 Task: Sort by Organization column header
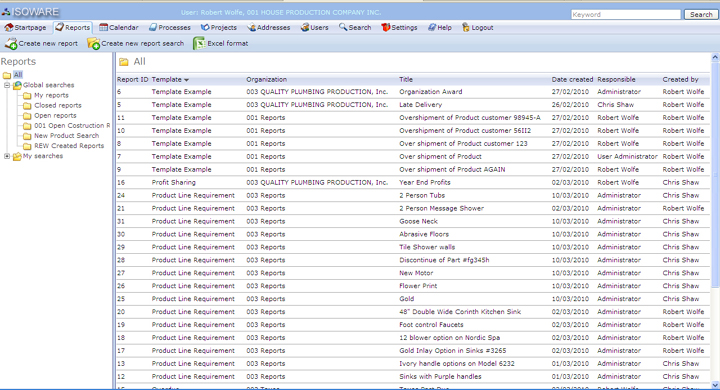[266, 79]
